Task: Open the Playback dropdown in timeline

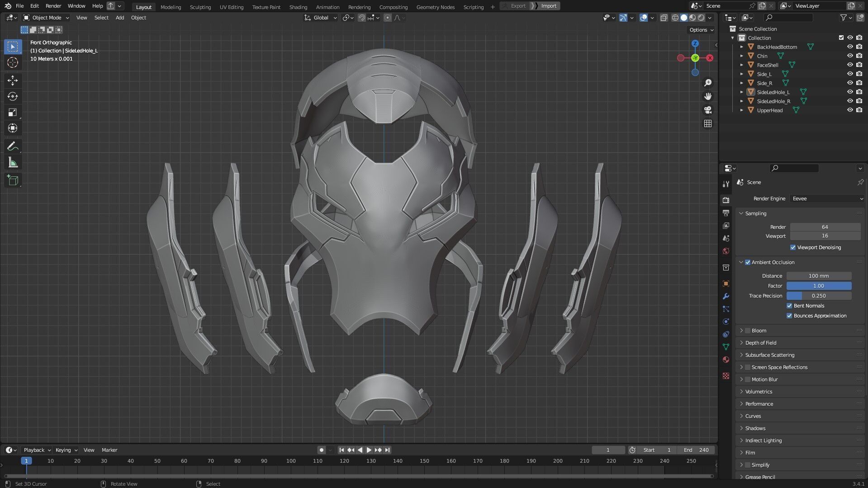Action: (37, 450)
